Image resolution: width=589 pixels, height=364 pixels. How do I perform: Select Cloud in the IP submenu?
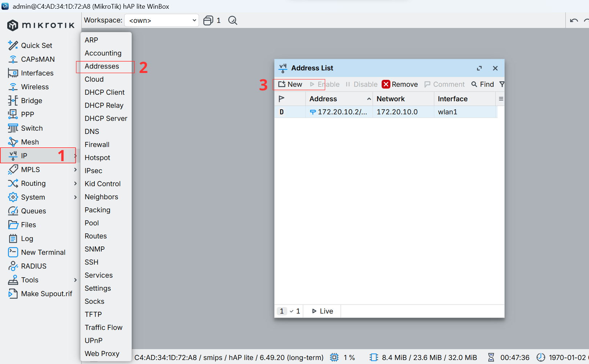[94, 79]
